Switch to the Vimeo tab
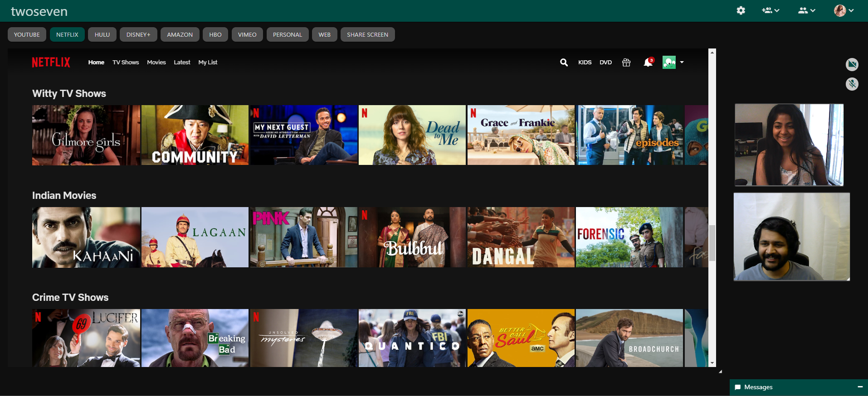 click(x=247, y=34)
